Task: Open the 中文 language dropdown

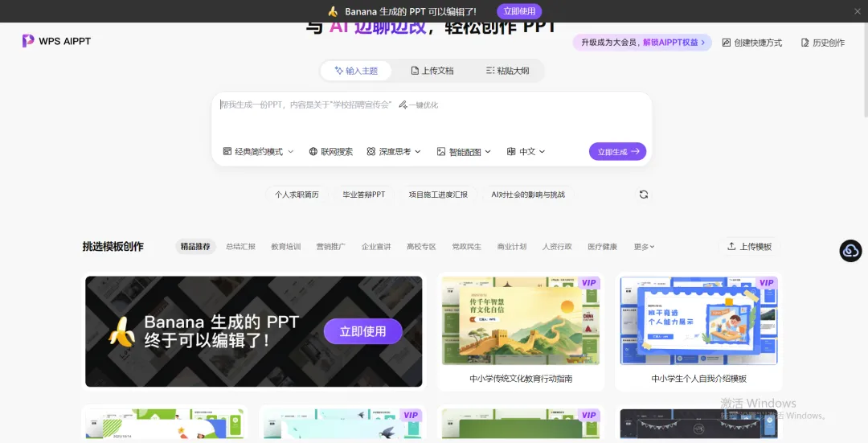Action: (526, 152)
